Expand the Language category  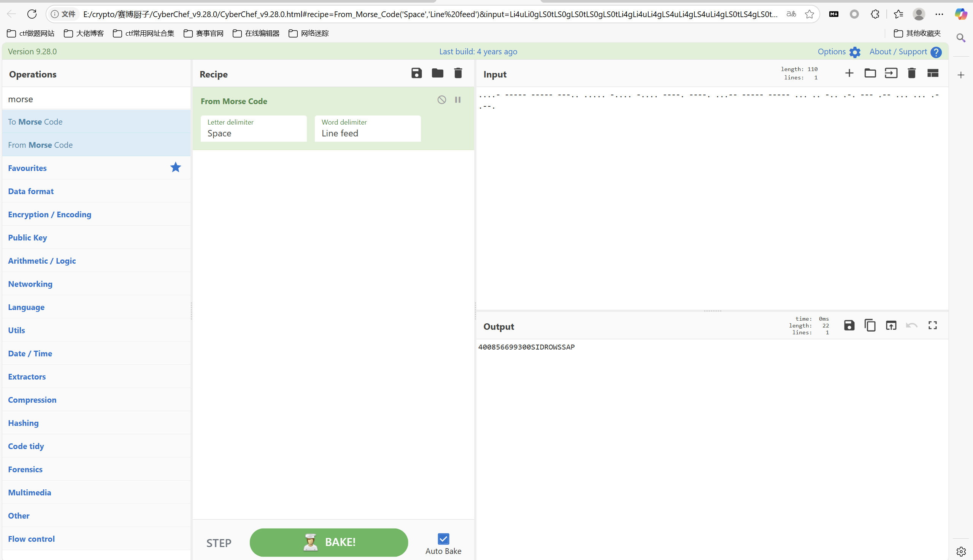click(96, 307)
